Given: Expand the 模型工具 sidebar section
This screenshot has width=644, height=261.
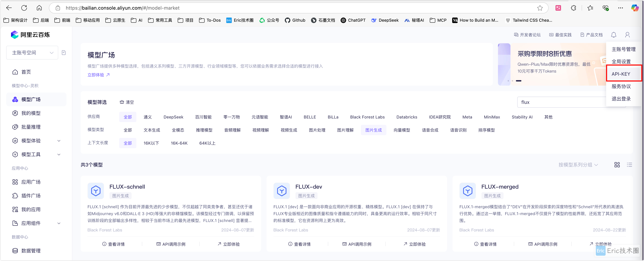Looking at the screenshot, I should (37, 154).
